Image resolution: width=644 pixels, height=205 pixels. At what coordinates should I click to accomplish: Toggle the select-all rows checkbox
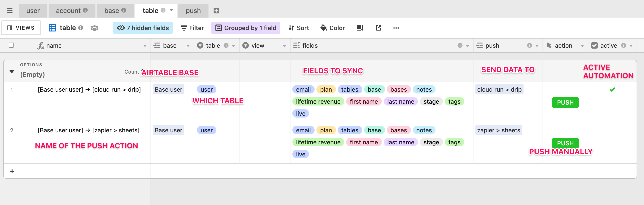pyautogui.click(x=11, y=45)
